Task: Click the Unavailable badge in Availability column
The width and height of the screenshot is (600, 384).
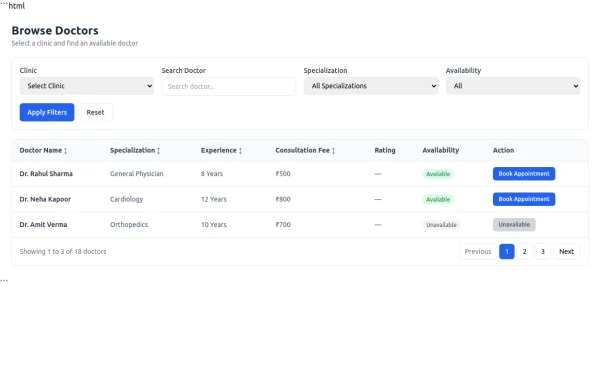Action: pos(441,225)
